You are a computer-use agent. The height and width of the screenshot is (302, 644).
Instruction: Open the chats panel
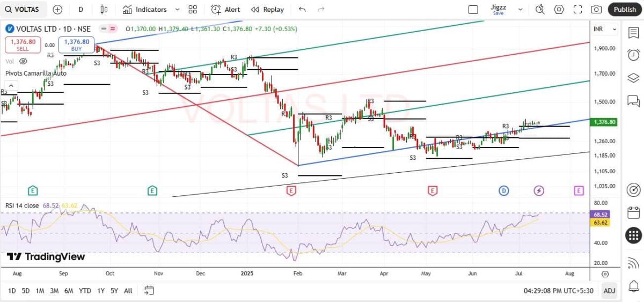point(633,100)
